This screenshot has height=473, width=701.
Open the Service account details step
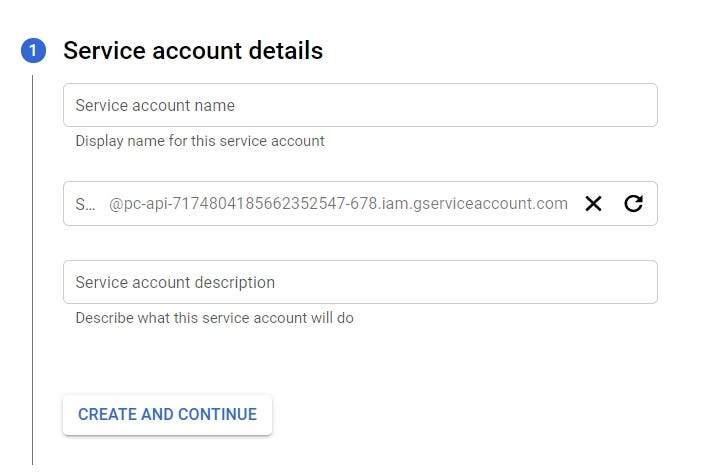coord(193,50)
